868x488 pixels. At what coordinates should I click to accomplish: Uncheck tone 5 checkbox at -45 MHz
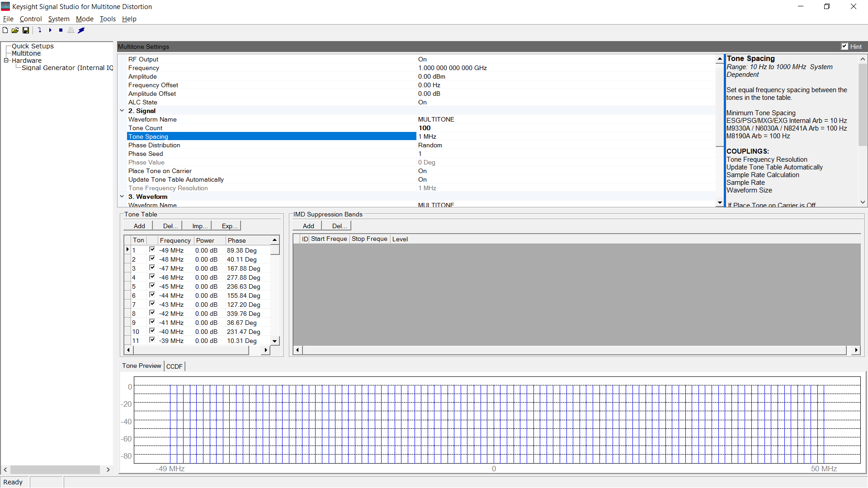point(152,286)
